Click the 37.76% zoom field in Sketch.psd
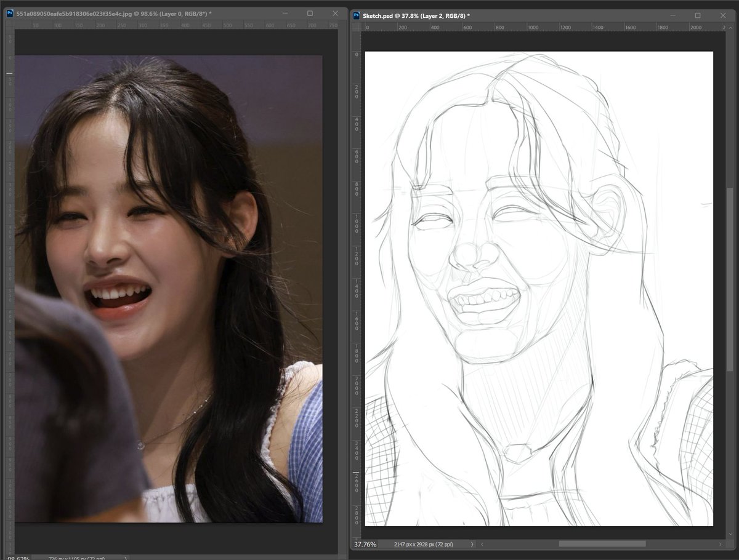 click(365, 544)
